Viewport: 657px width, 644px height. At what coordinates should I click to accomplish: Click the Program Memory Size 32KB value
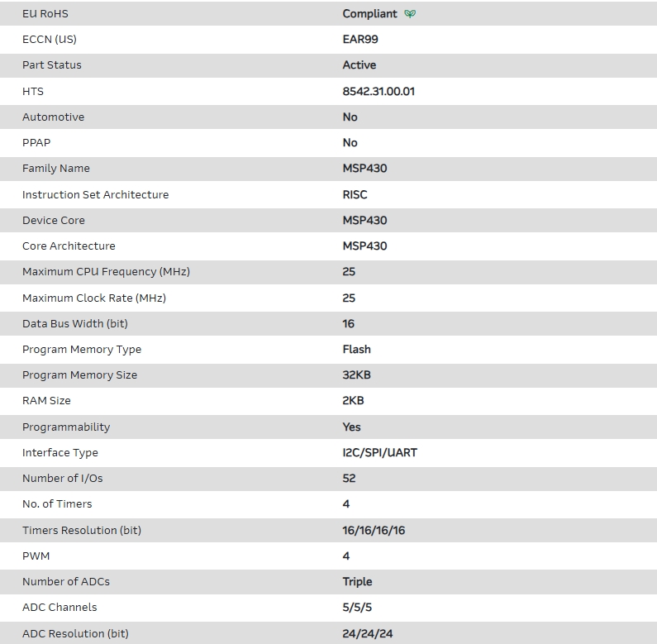(356, 375)
